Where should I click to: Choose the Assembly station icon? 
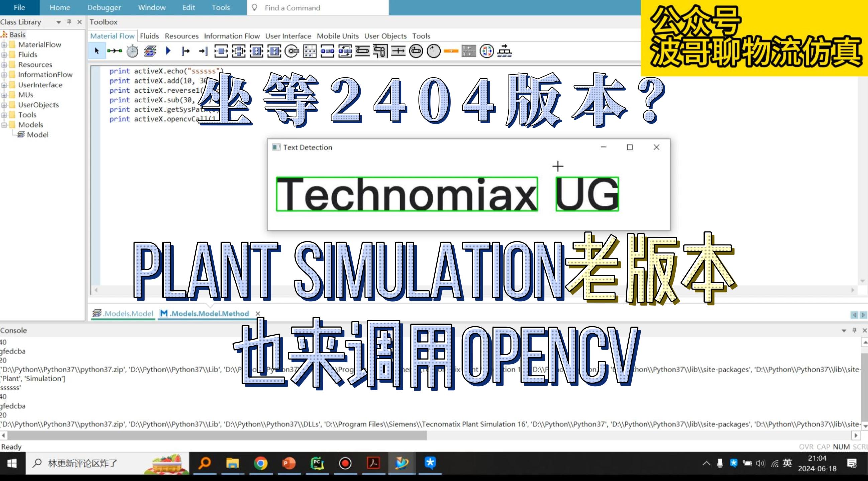pyautogui.click(x=256, y=51)
